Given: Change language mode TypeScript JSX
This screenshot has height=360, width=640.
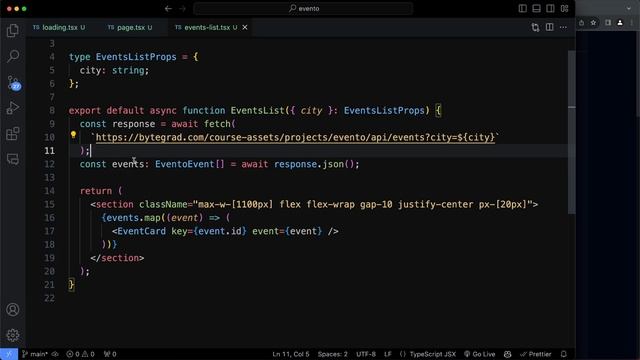Looking at the screenshot, I should (427, 354).
